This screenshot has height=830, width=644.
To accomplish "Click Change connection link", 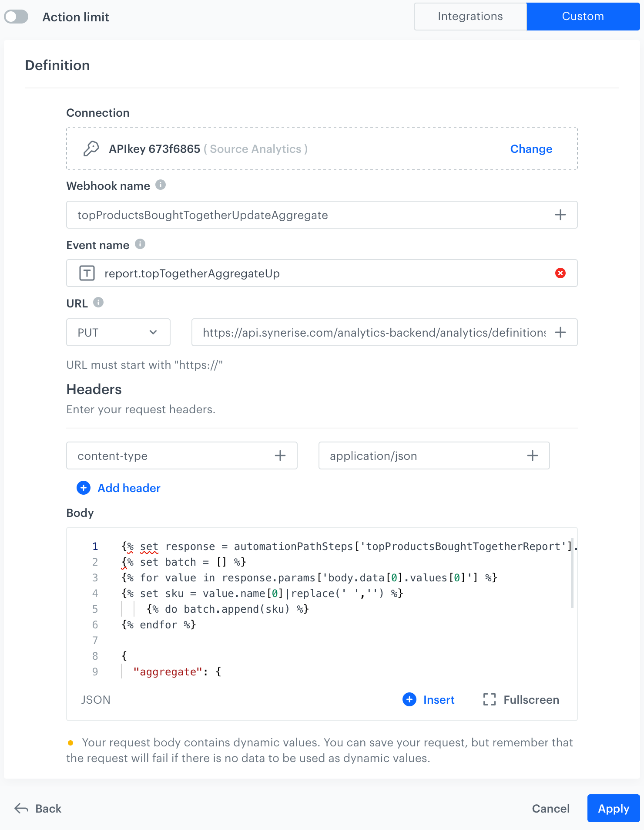I will point(531,149).
